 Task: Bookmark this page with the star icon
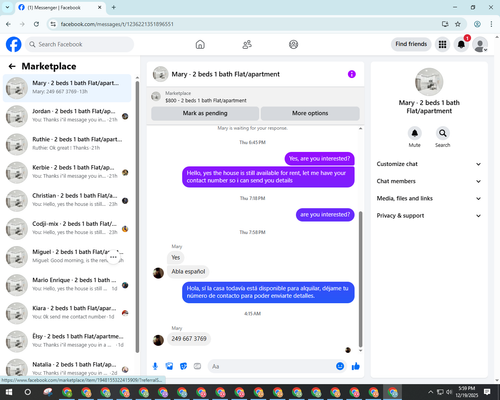(458, 24)
